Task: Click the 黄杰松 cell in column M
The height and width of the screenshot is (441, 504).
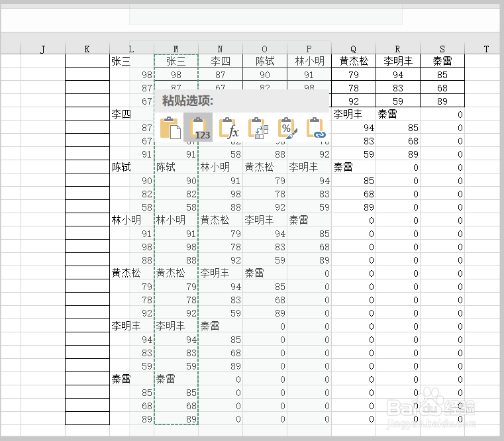Action: click(x=176, y=273)
